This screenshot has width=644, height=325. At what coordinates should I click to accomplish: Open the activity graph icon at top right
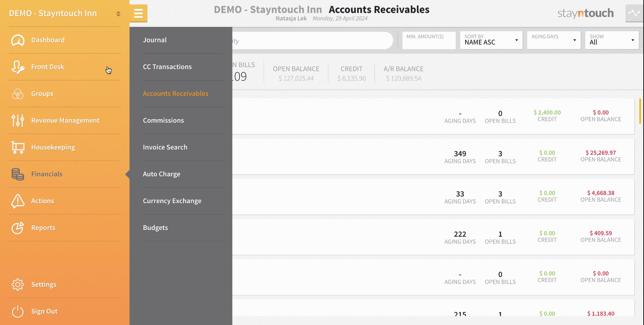point(634,13)
